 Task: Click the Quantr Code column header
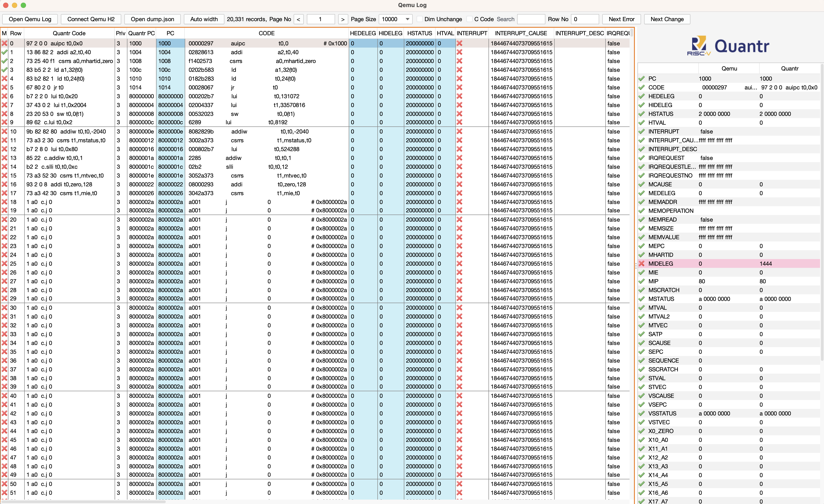[69, 33]
